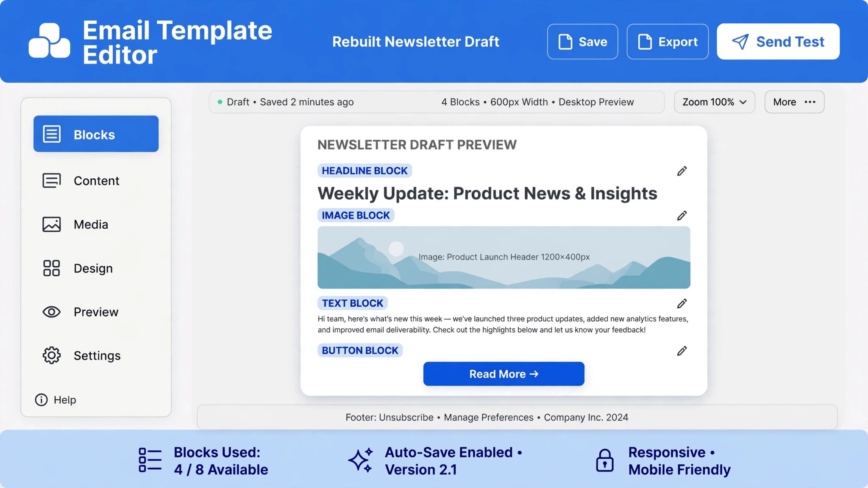Select the IMAGE BLOCK label

click(x=356, y=215)
